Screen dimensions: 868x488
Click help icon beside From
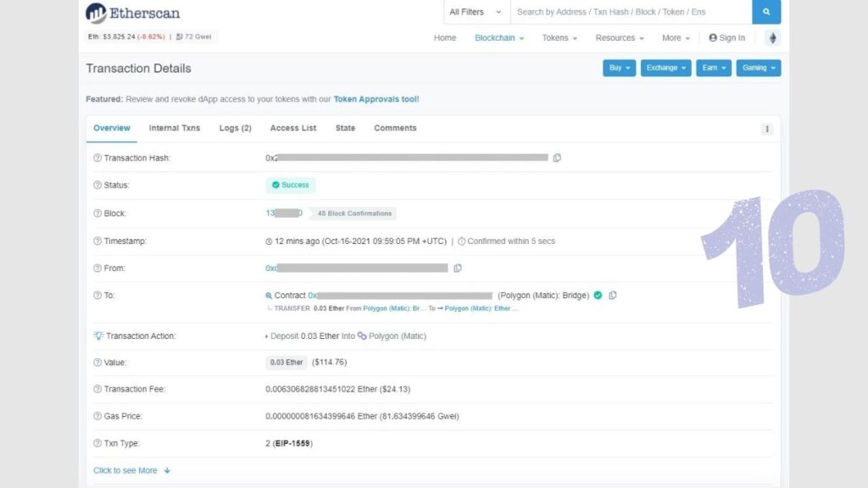click(x=97, y=269)
